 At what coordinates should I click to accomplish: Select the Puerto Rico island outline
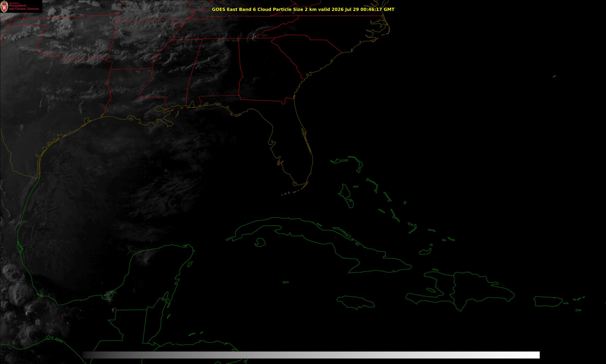point(548,301)
